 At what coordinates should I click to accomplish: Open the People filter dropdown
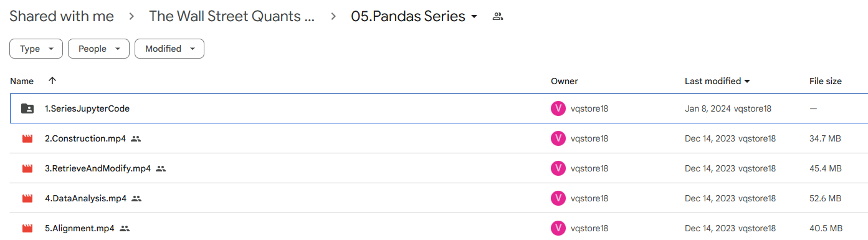pos(98,49)
